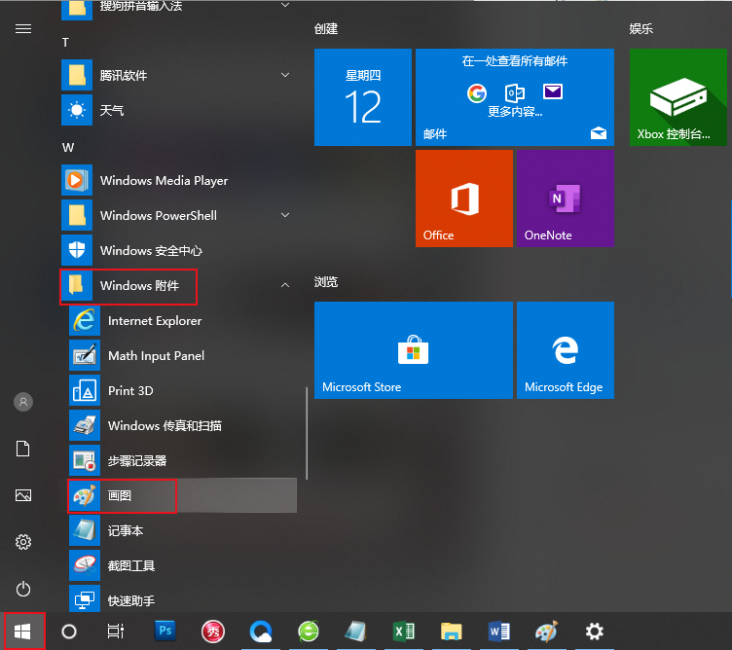Launch Photoshop from the taskbar
732x650 pixels.
(x=165, y=631)
